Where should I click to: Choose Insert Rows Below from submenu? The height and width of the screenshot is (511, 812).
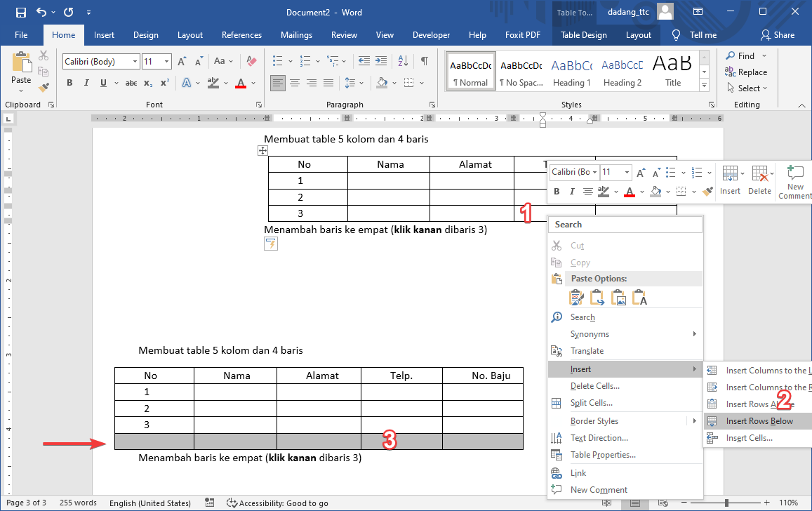759,421
